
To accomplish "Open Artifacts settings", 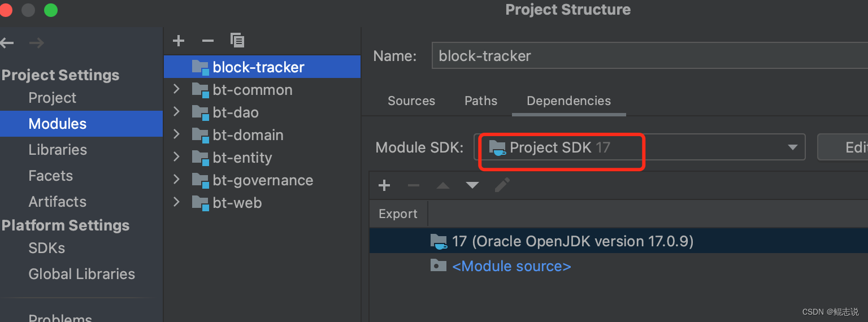I will click(58, 202).
